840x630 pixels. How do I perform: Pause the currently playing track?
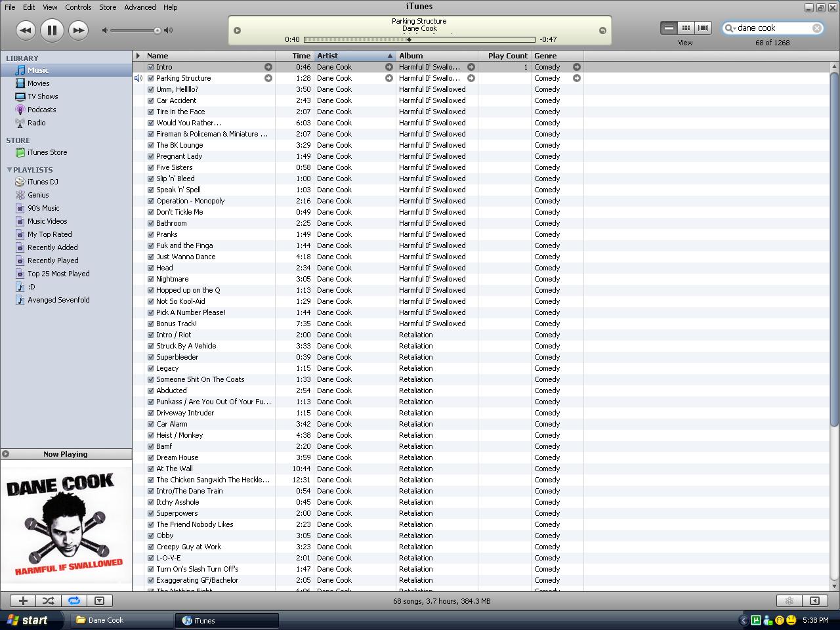52,30
